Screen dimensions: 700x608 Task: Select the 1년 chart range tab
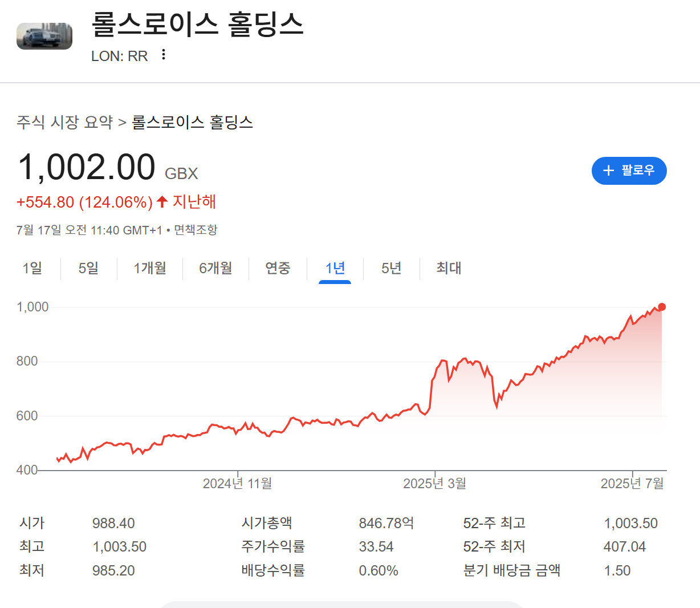click(x=335, y=268)
